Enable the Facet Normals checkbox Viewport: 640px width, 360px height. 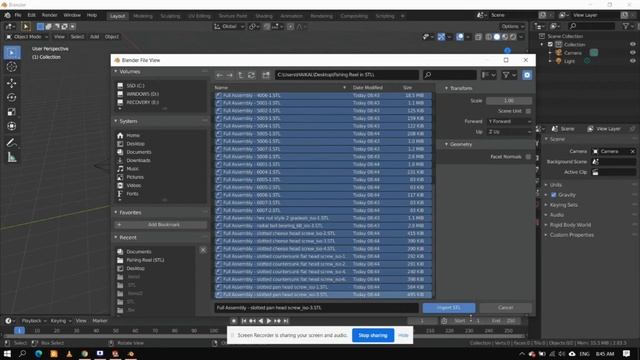tap(528, 157)
